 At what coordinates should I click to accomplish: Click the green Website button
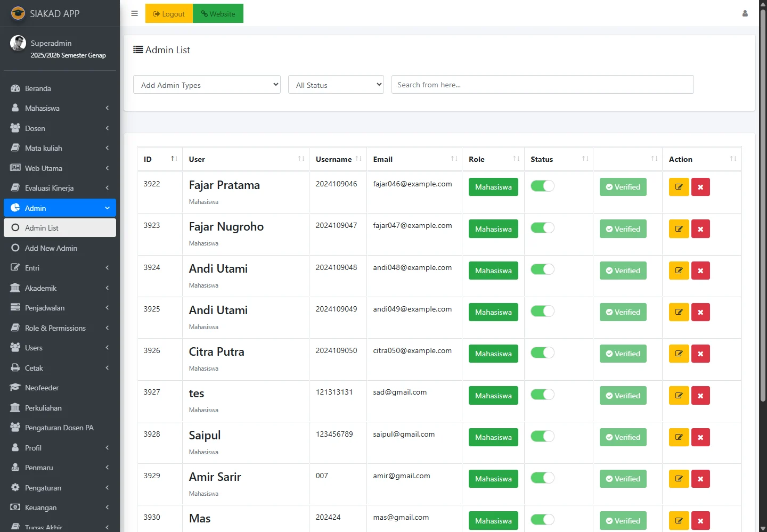click(x=218, y=14)
